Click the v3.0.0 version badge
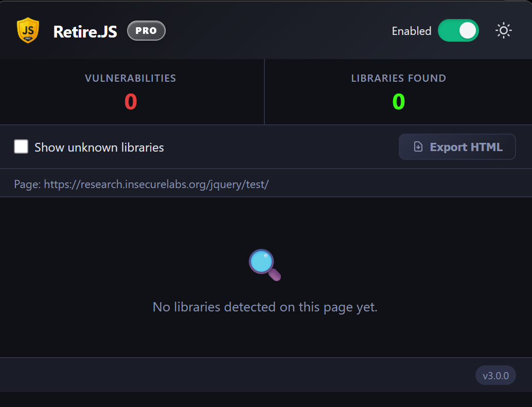The image size is (532, 407). (495, 376)
